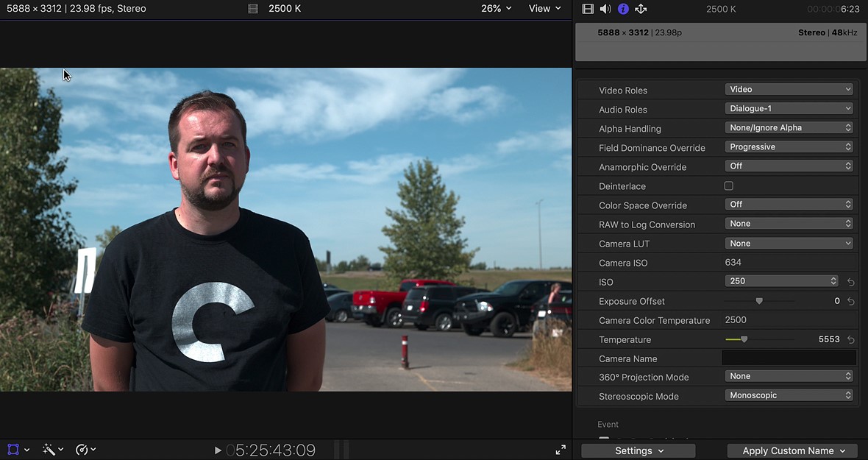Image resolution: width=868 pixels, height=460 pixels.
Task: Open the Video inspector tab icon
Action: [x=587, y=9]
